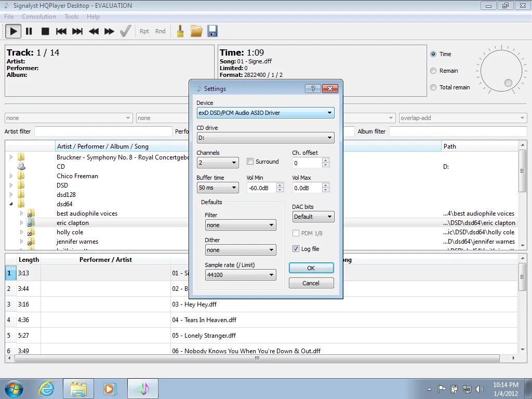Open the default Dither dropdown

pyautogui.click(x=241, y=250)
